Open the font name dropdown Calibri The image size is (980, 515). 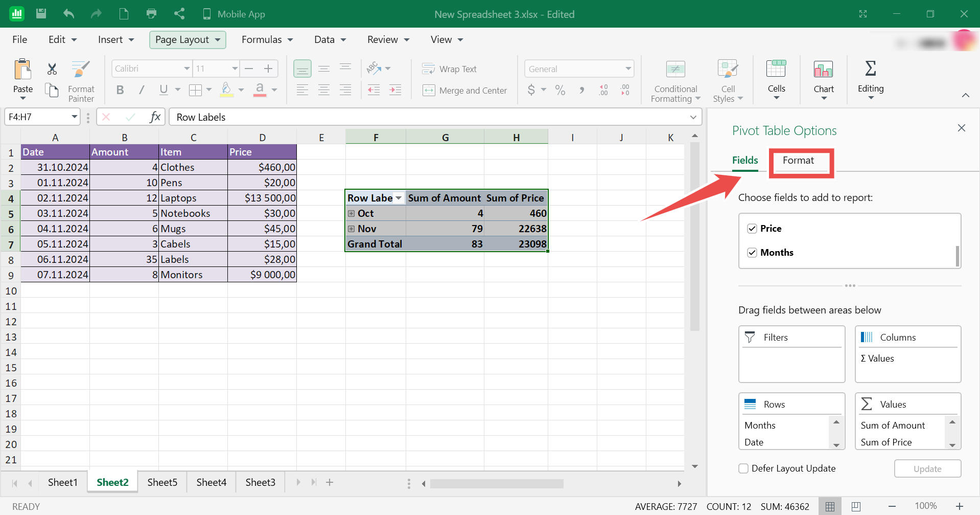click(x=187, y=69)
